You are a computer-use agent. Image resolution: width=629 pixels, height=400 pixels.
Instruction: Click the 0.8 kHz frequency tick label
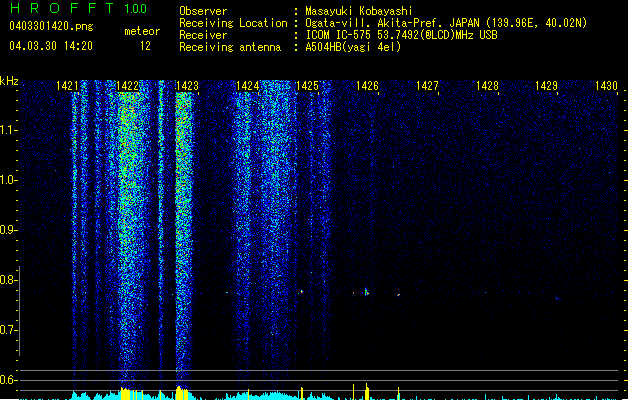click(8, 280)
